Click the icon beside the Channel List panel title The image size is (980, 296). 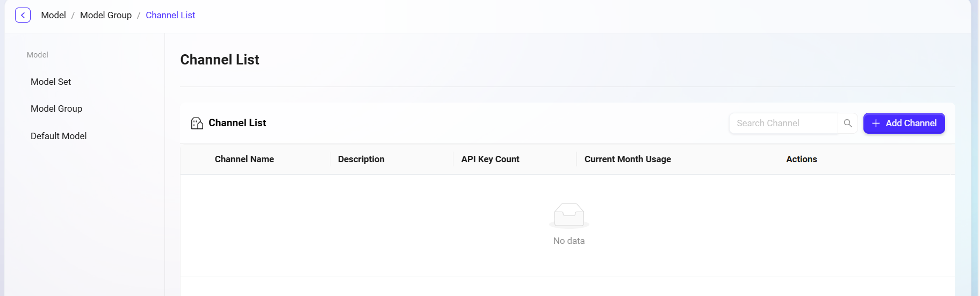197,124
